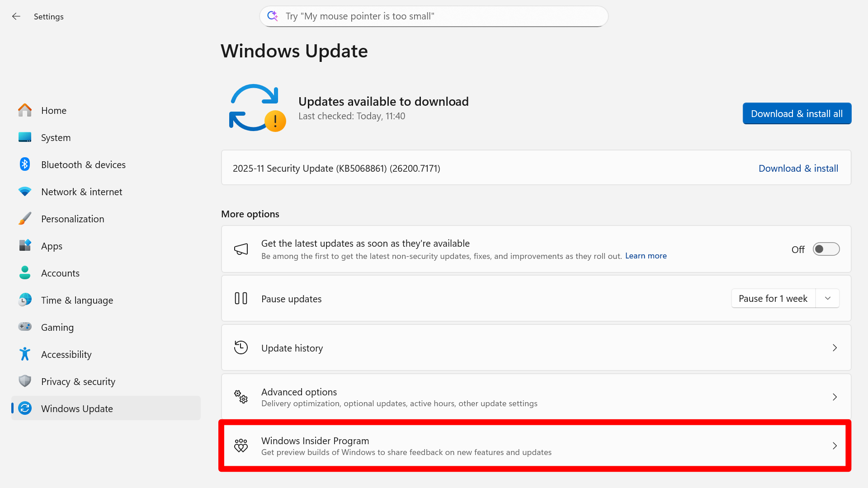Click inside the Settings search box

[x=433, y=16]
